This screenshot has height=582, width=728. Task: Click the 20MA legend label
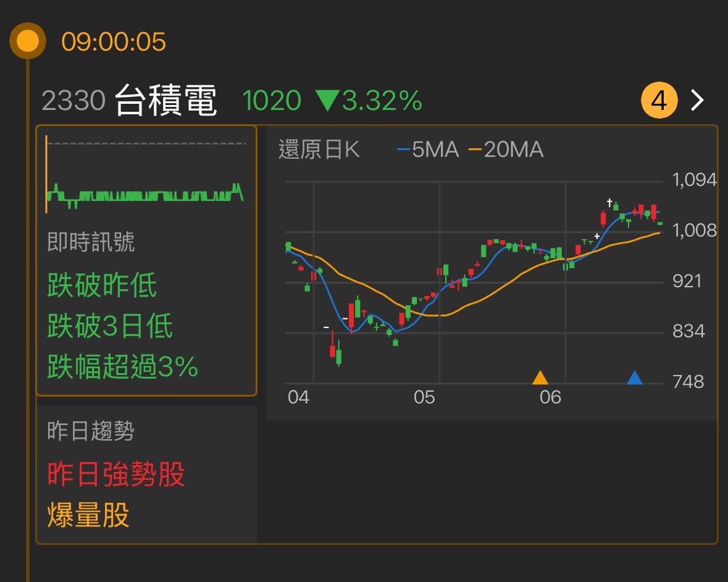coord(506,150)
